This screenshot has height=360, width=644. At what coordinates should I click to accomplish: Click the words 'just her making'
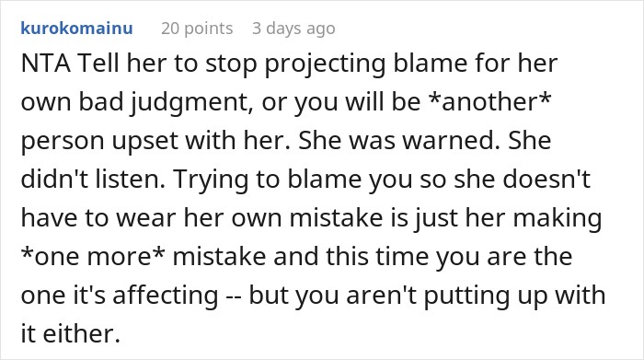click(x=508, y=219)
